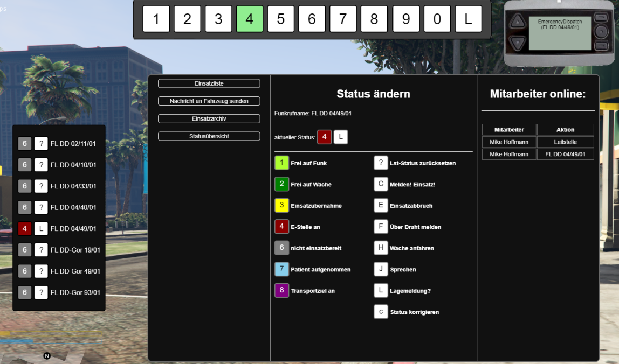
Task: Choose the "Transportziel an" status icon
Action: pyautogui.click(x=281, y=290)
